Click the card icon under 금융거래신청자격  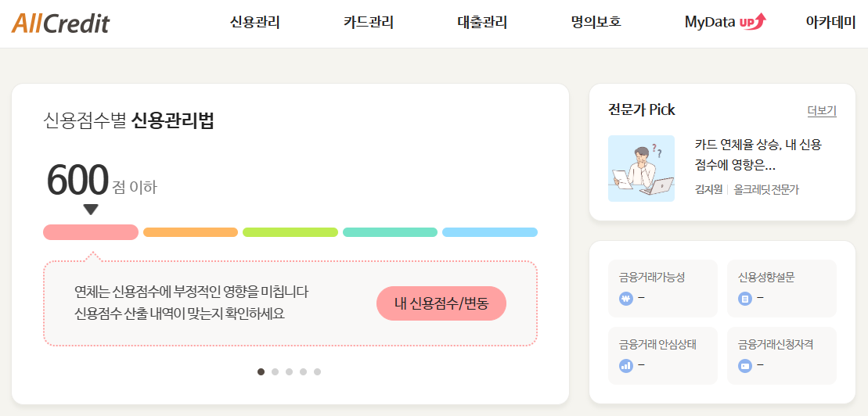[x=745, y=366]
